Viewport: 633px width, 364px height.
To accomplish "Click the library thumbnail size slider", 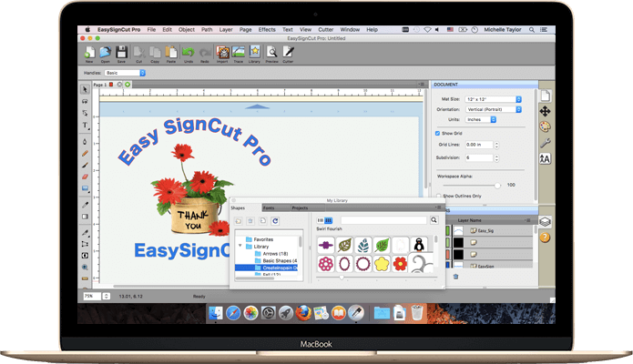I will point(342,278).
